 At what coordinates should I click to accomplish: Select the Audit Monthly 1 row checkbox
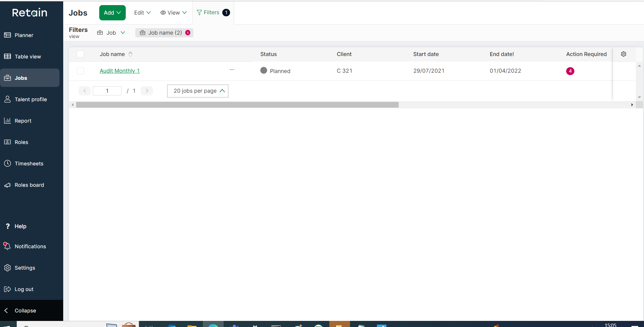click(x=80, y=71)
